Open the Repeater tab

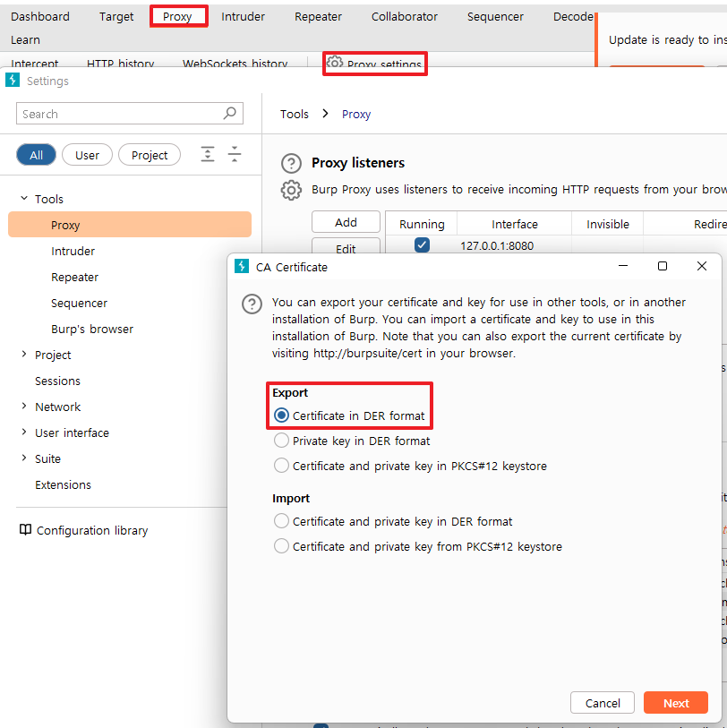(318, 16)
